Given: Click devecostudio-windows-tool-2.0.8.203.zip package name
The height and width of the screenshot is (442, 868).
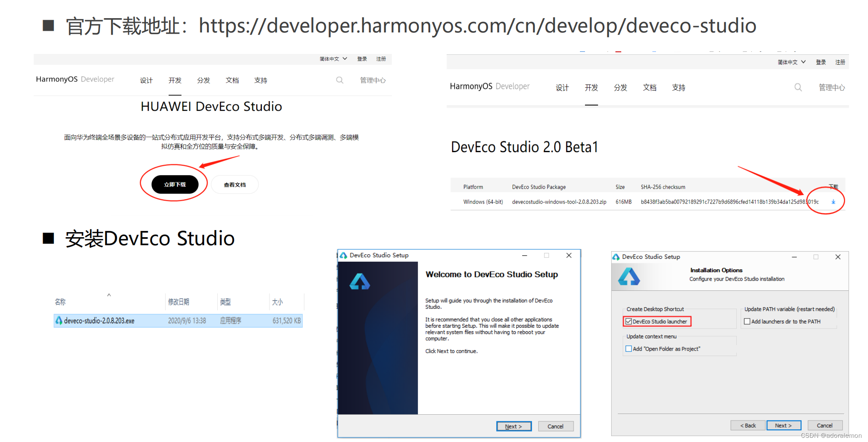Looking at the screenshot, I should coord(559,202).
